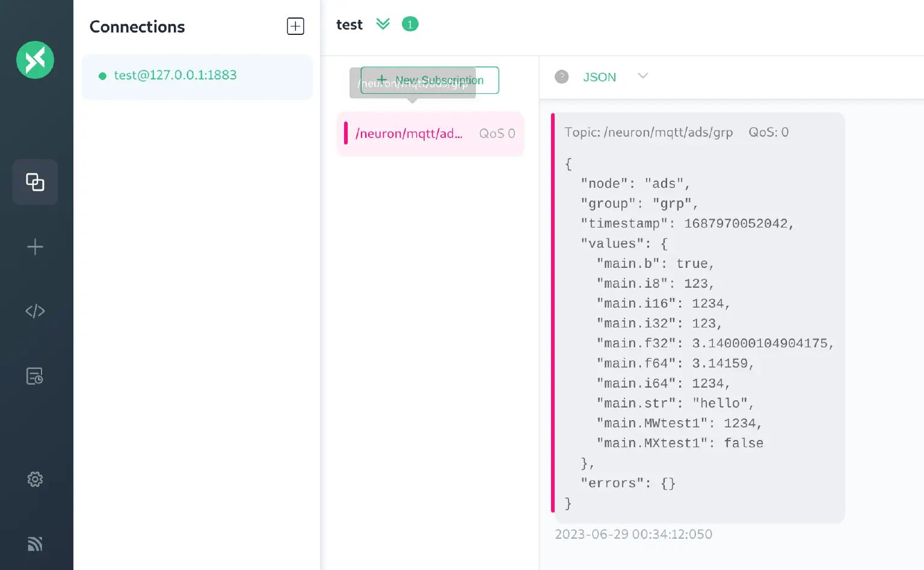Click the arrow next to the JSON selector
The image size is (924, 570).
coord(642,76)
